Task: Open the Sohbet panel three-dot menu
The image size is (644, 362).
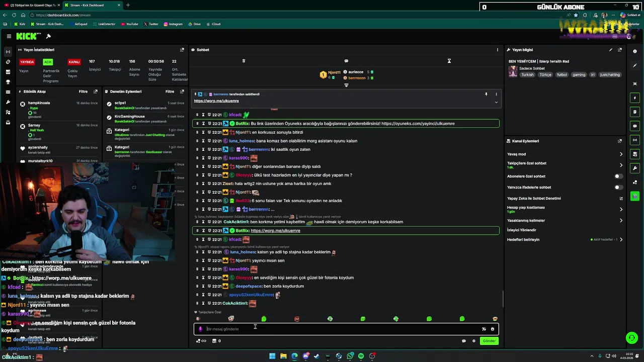Action: coord(498,50)
